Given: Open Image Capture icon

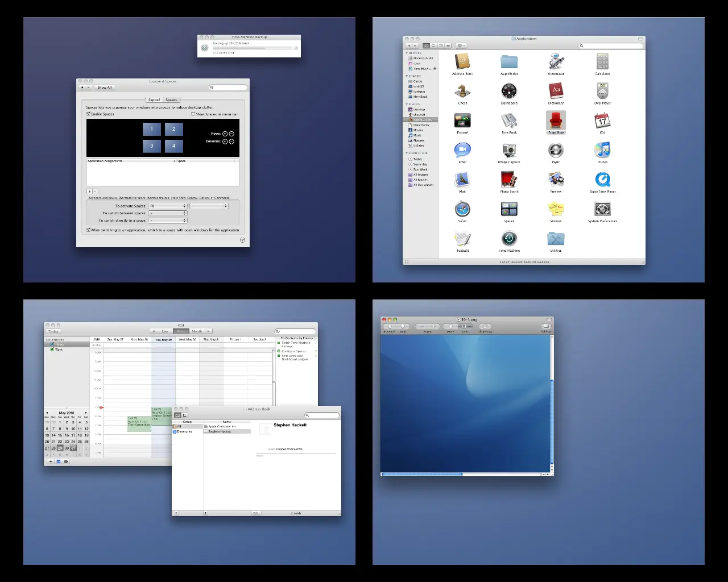Looking at the screenshot, I should pos(509,150).
